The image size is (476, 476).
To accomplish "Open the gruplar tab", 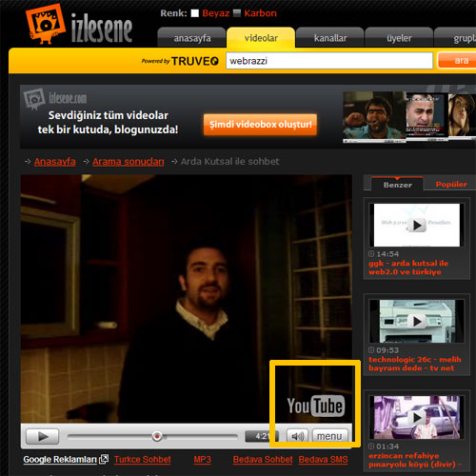I will coord(456,38).
